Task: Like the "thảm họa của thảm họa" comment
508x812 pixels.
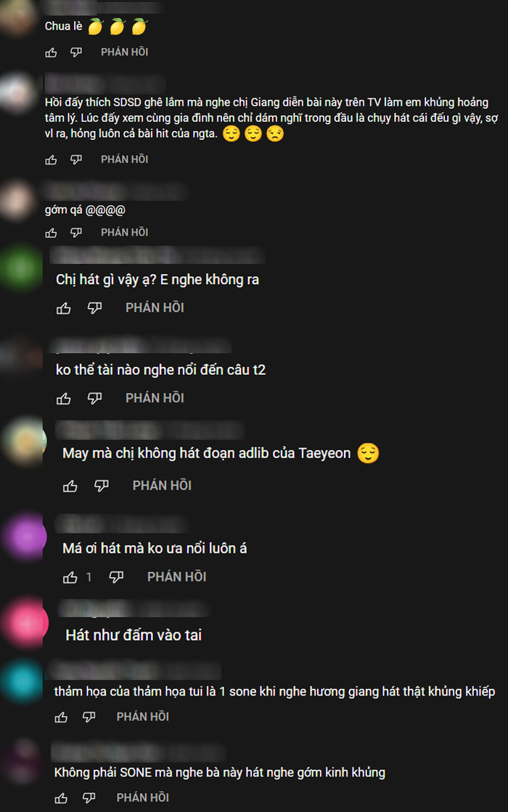Action: [x=61, y=717]
